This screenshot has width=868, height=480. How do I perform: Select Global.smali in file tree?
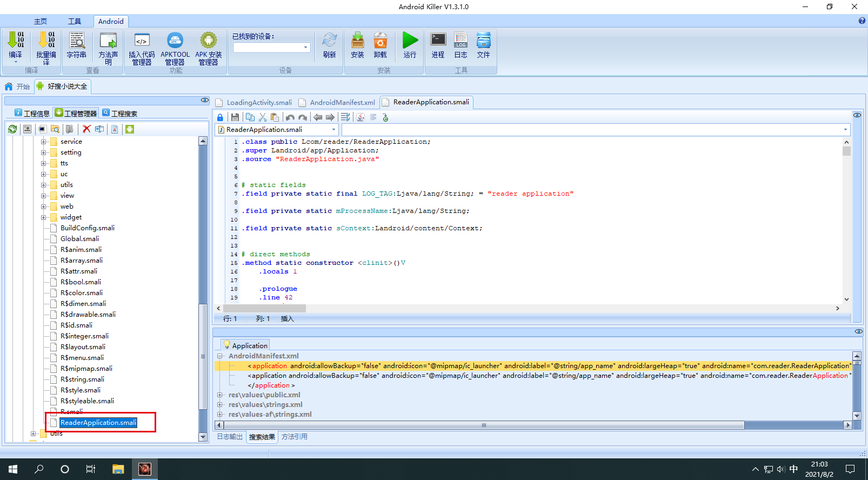click(x=79, y=239)
